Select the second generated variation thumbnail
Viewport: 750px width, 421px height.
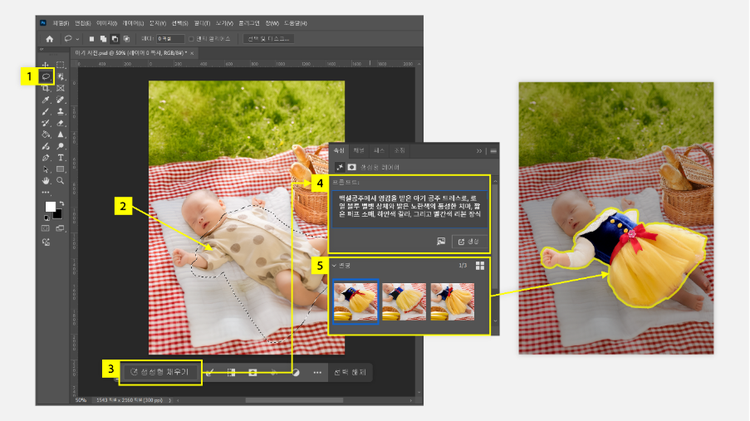(x=404, y=301)
